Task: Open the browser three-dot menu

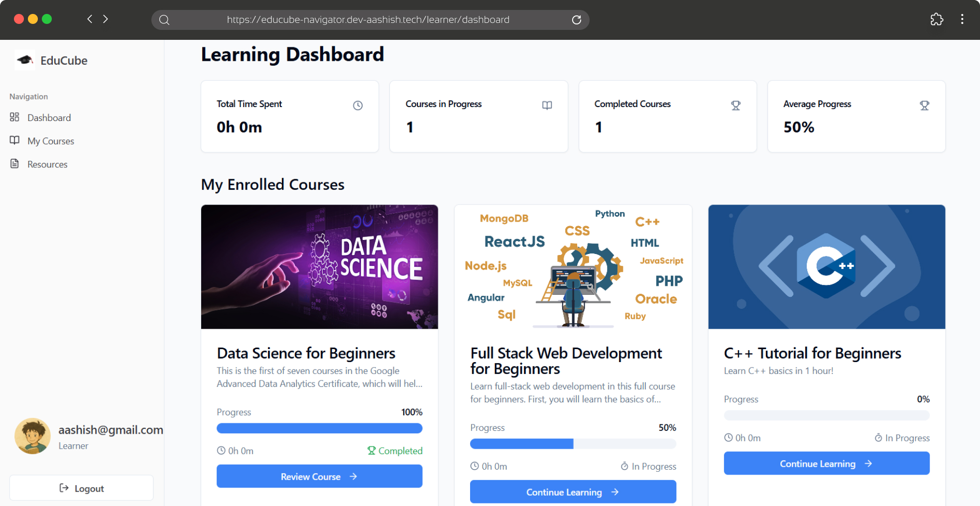Action: (962, 19)
